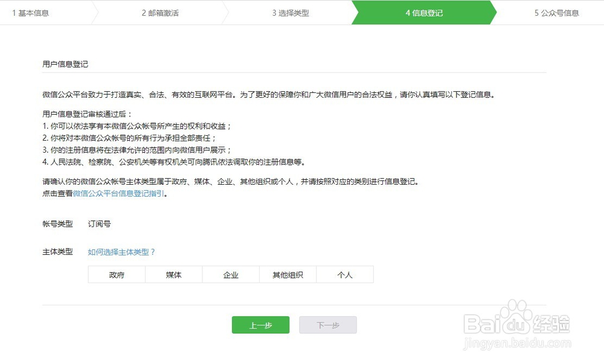Go to step 2 邮箱激活
The height and width of the screenshot is (364, 604).
tap(160, 13)
